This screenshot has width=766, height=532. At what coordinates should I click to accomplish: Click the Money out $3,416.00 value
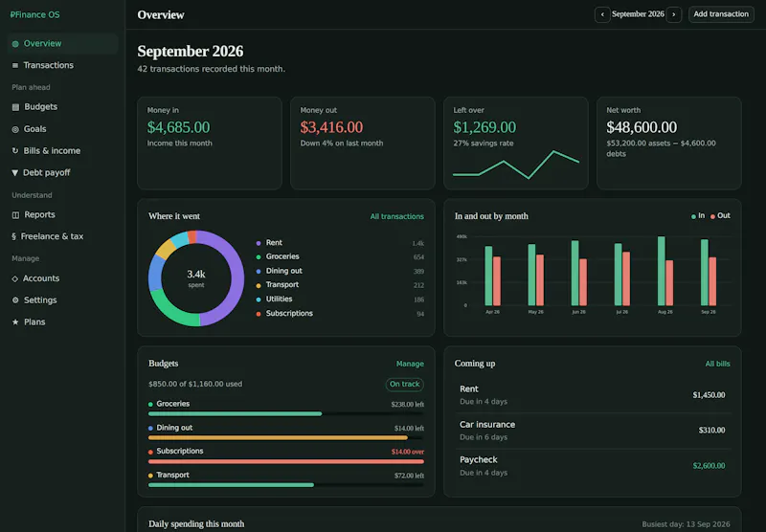coord(331,127)
